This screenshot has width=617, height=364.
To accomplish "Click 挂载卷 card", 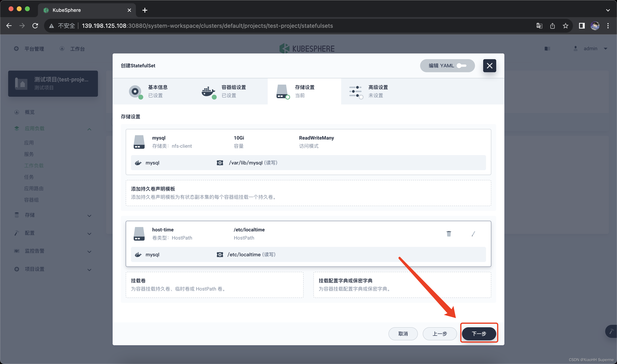I will click(x=215, y=285).
